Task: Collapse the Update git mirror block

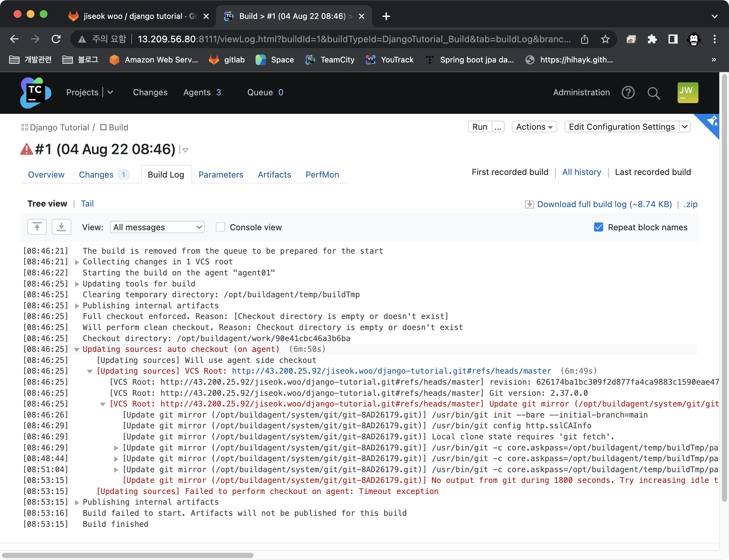Action: click(103, 404)
